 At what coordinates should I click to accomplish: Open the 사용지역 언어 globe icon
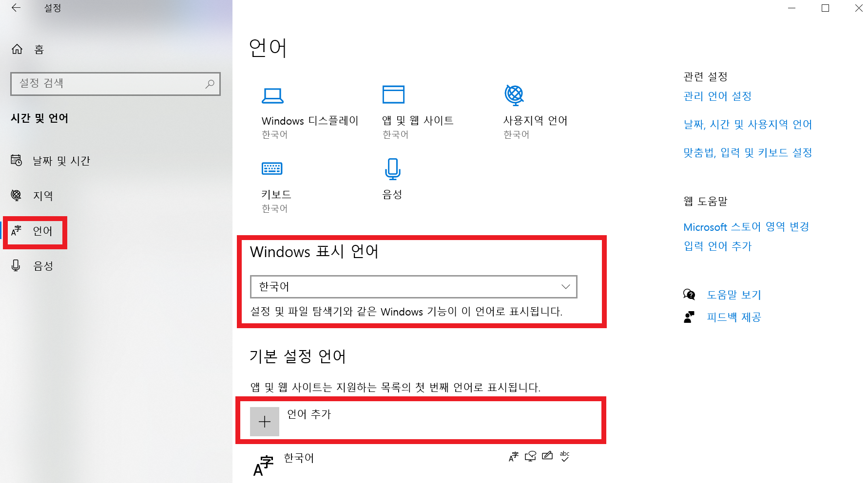click(514, 95)
